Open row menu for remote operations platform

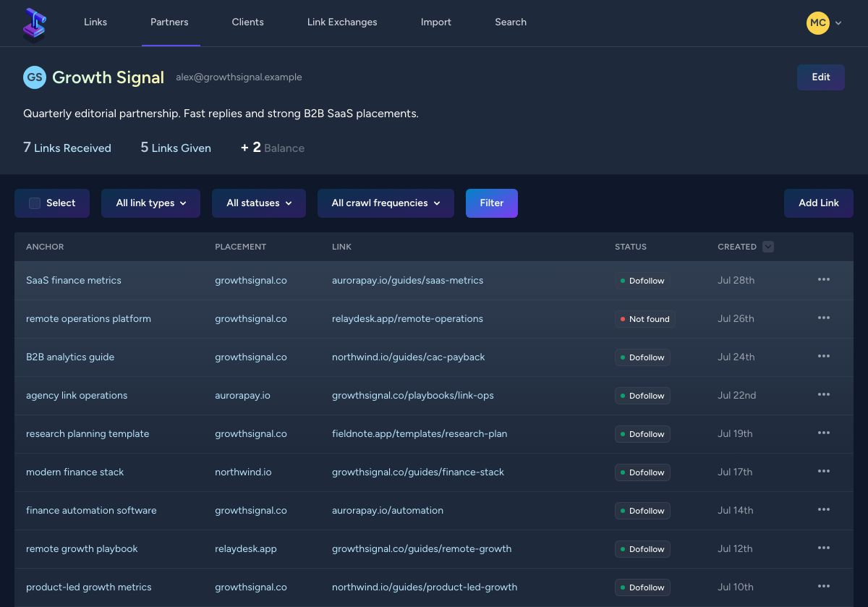click(x=824, y=318)
